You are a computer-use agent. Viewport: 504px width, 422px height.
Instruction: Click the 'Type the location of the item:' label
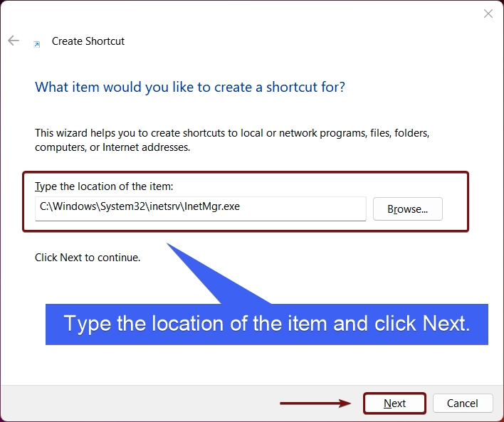pyautogui.click(x=104, y=186)
